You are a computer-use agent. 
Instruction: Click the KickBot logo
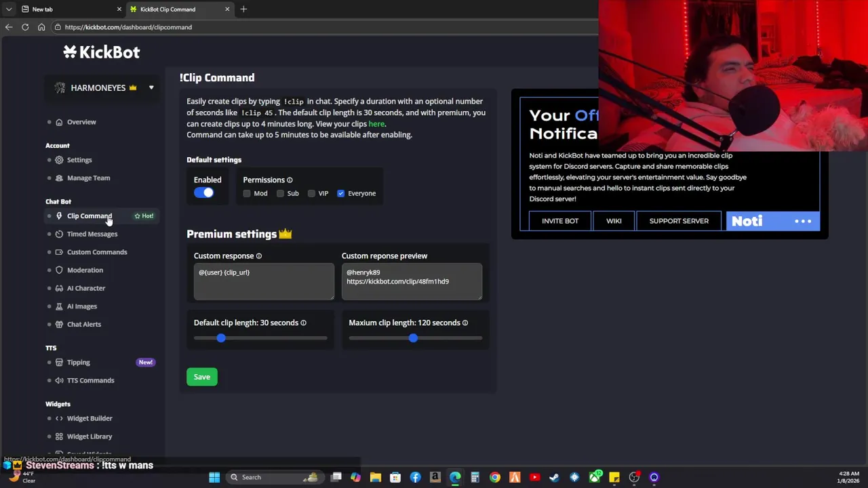coord(102,52)
